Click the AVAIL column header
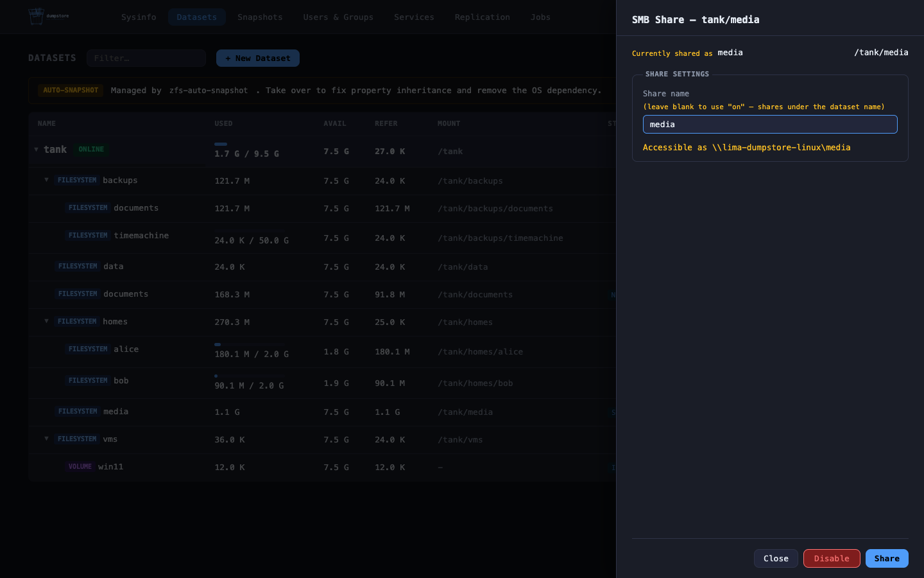Viewport: 924px width, 578px height. [334, 124]
